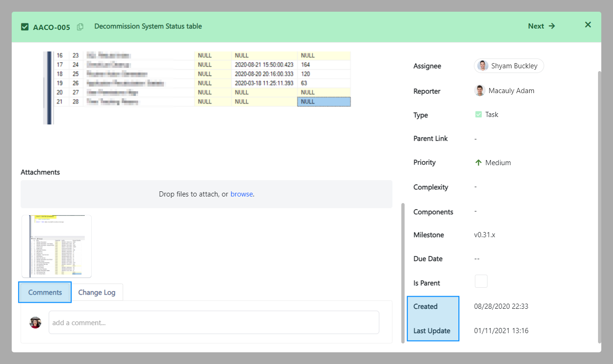Go to the Next issue
The width and height of the screenshot is (613, 364).
tap(541, 26)
